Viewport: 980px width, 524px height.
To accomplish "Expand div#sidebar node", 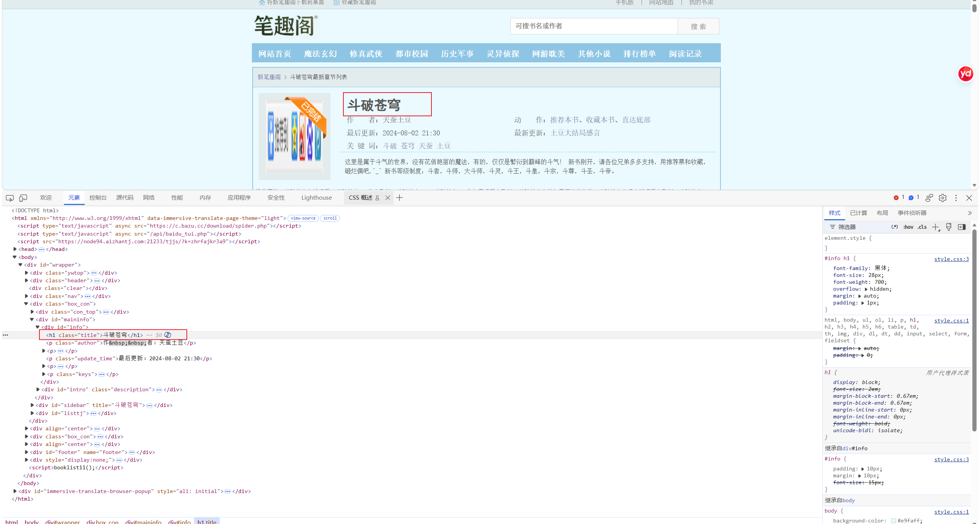I will 32,405.
